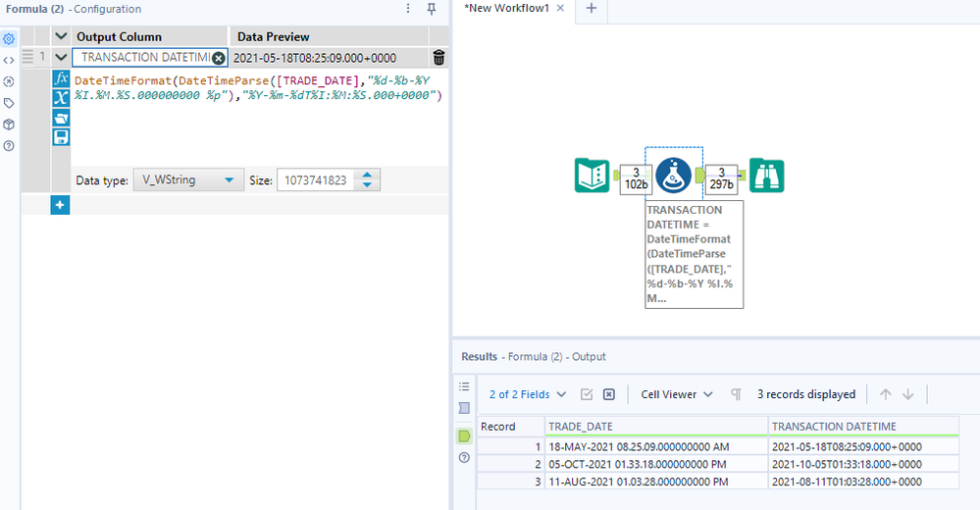Increase the Size value with up arrow

(x=368, y=175)
